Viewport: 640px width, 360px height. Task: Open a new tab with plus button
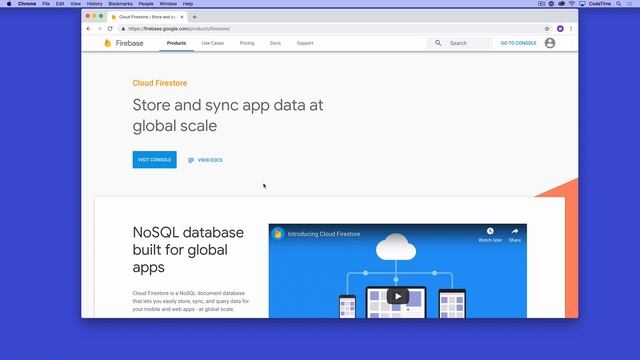click(194, 17)
